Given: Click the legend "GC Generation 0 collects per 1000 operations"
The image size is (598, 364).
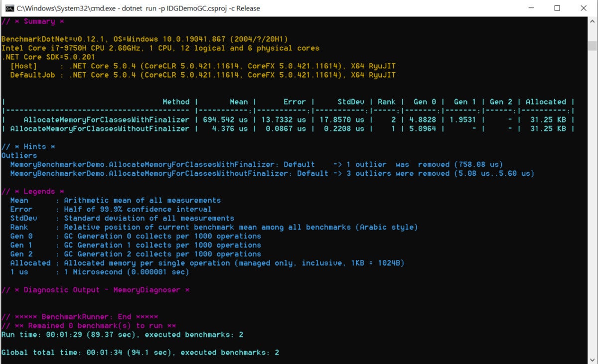Looking at the screenshot, I should 162,237.
